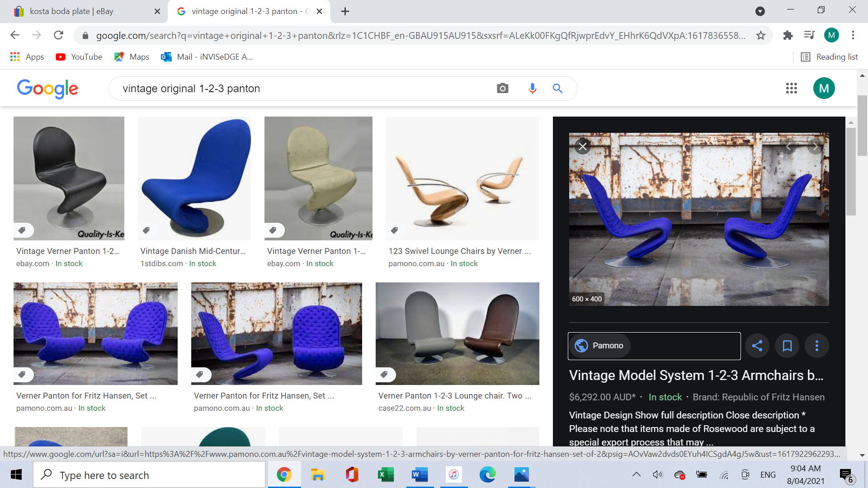Start voice search with microphone icon
The image size is (868, 488).
(532, 89)
